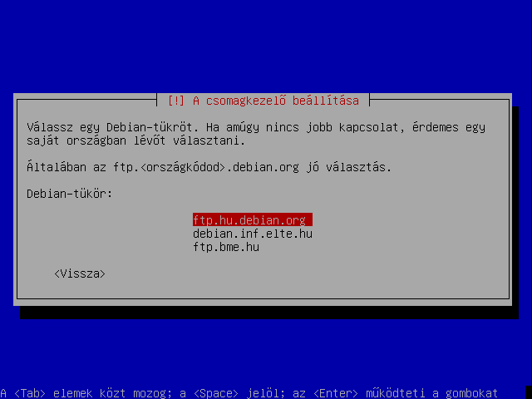The width and height of the screenshot is (532, 399).
Task: Go back using the Vissza button
Action: tap(80, 273)
